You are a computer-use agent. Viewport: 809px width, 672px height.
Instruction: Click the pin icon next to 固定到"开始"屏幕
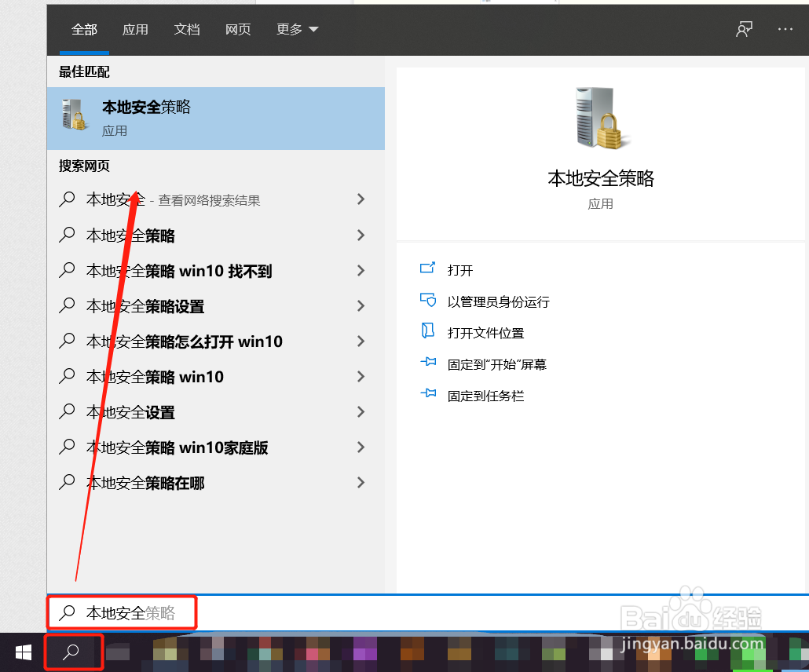[x=428, y=363]
